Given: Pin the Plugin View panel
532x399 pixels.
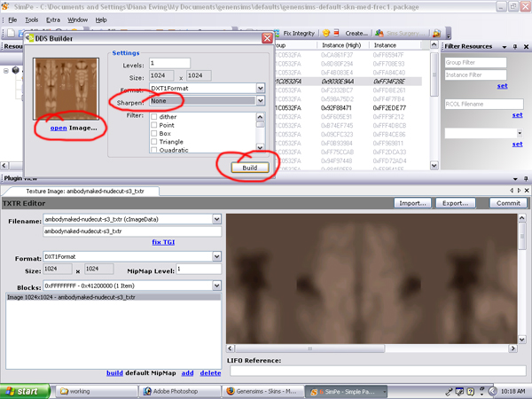Looking at the screenshot, I should (x=526, y=178).
